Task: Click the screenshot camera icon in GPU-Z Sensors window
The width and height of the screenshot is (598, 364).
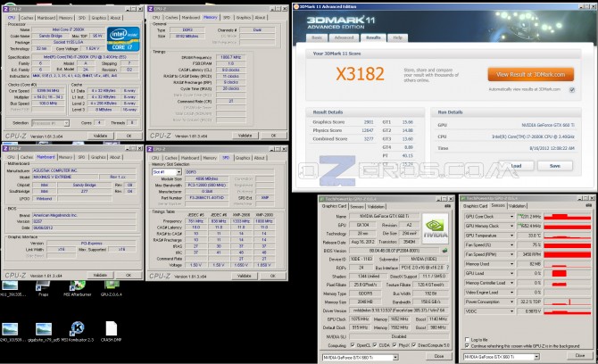Action: pyautogui.click(x=588, y=205)
